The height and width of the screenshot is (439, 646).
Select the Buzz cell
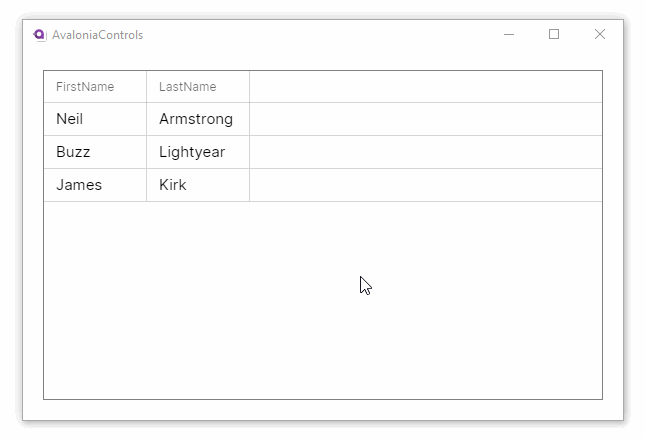point(73,152)
